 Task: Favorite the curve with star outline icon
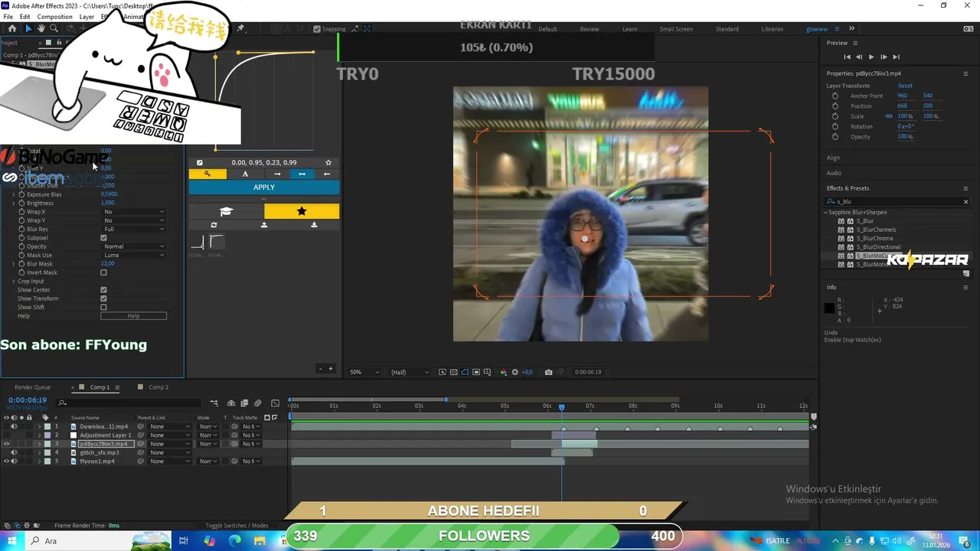(x=328, y=162)
